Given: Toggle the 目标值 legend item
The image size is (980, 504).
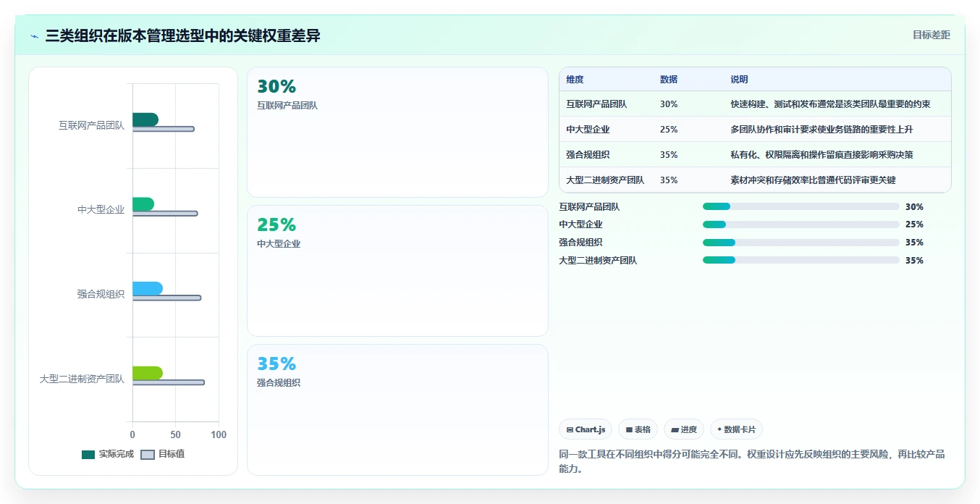Looking at the screenshot, I should [x=162, y=454].
